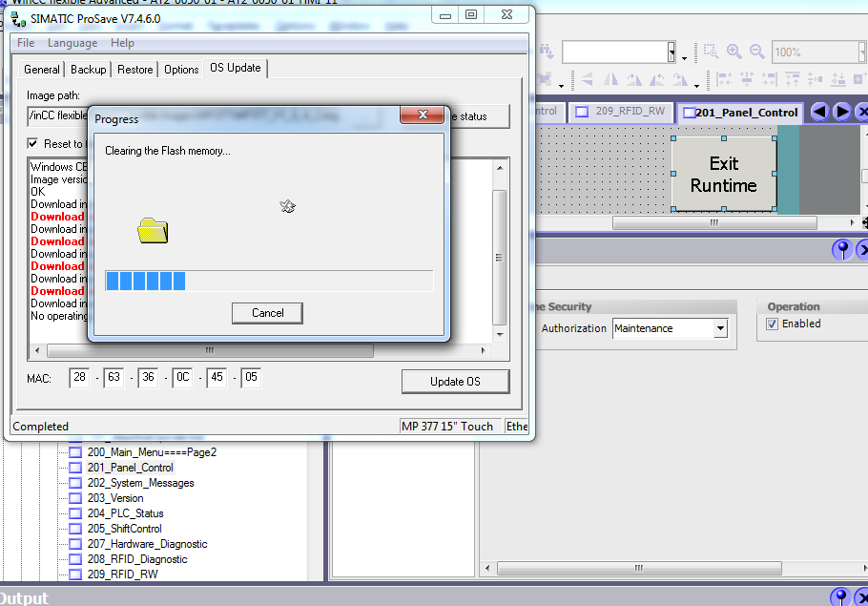Image resolution: width=868 pixels, height=606 pixels.
Task: Open the 100% zoom level combo box
Action: (x=818, y=52)
